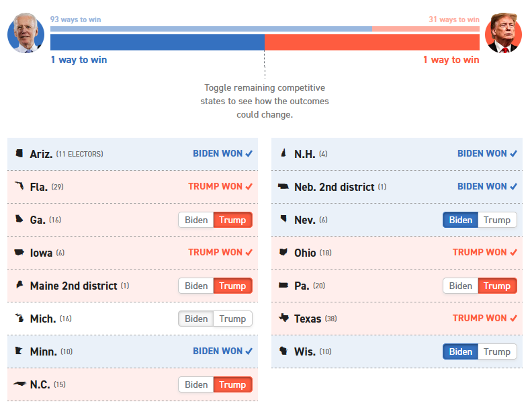Image resolution: width=532 pixels, height=414 pixels.
Task: Click the Minnesota state shape icon
Action: click(x=19, y=351)
